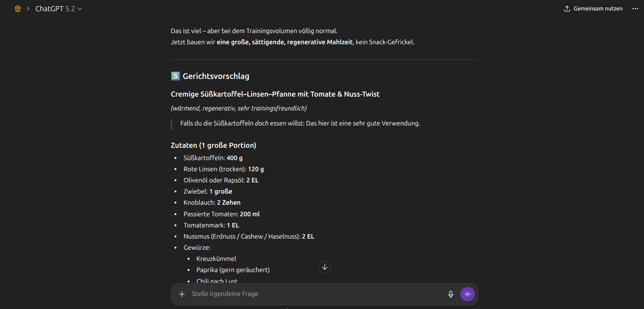Open attachment options with the plus icon

[x=181, y=294]
